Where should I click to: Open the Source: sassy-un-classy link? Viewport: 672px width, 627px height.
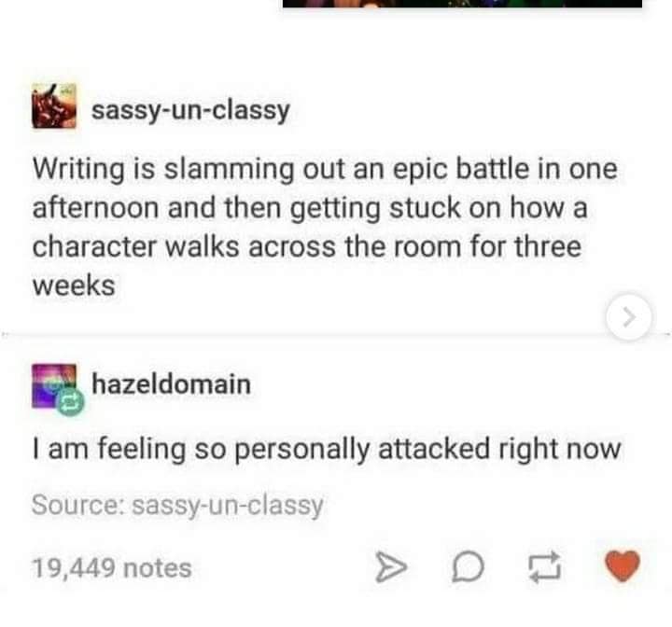point(177,506)
